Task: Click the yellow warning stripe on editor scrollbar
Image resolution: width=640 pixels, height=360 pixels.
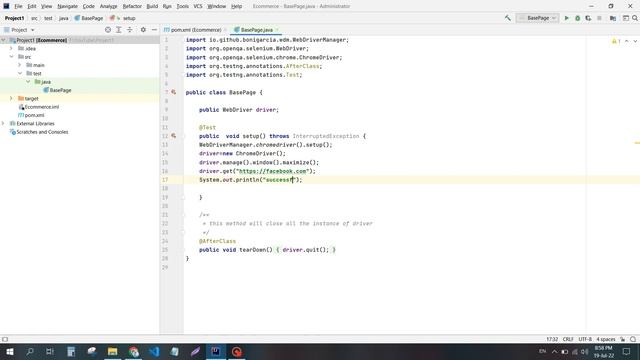Action: pos(637,143)
